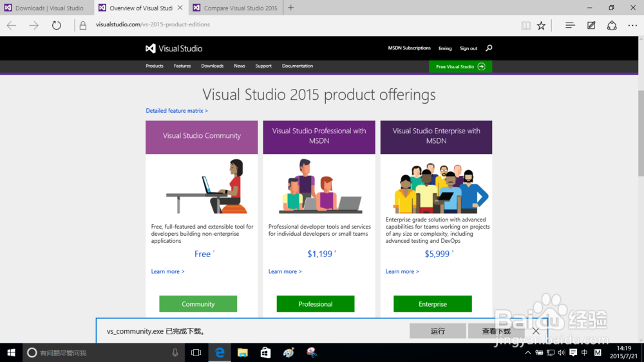
Task: Click 运行 to run vs_community.exe
Action: (x=437, y=331)
